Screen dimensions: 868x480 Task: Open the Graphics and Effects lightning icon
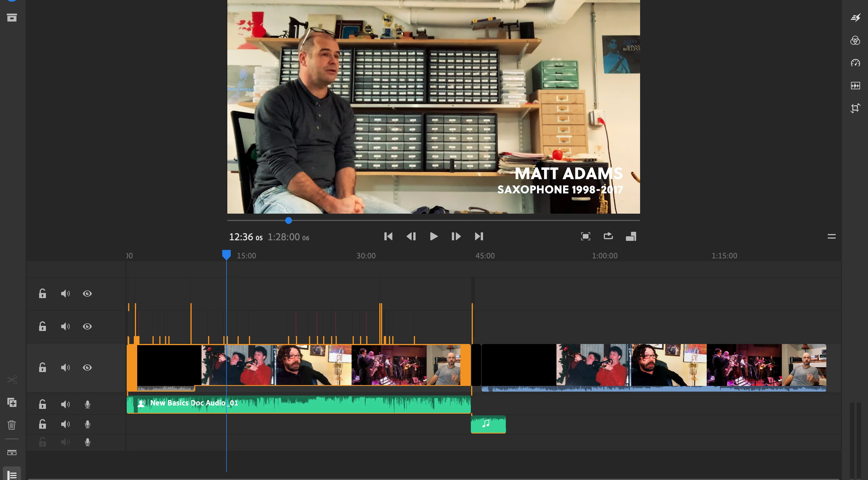tap(855, 18)
